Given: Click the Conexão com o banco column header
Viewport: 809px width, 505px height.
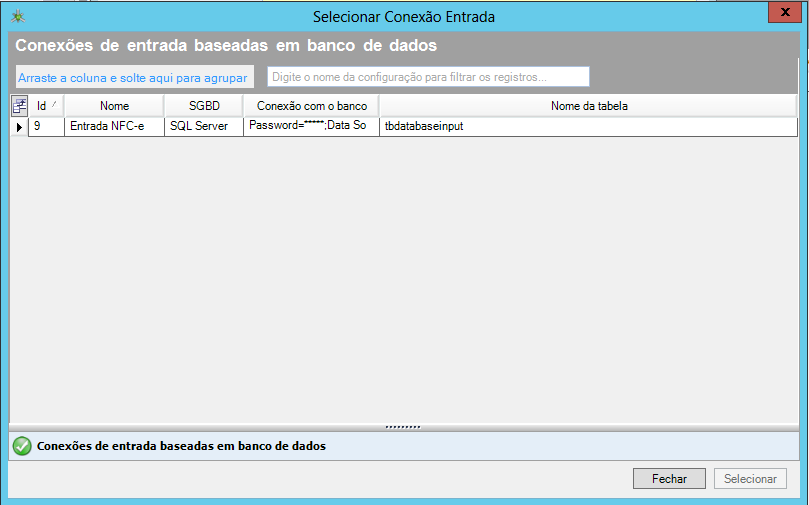Looking at the screenshot, I should click(x=312, y=106).
